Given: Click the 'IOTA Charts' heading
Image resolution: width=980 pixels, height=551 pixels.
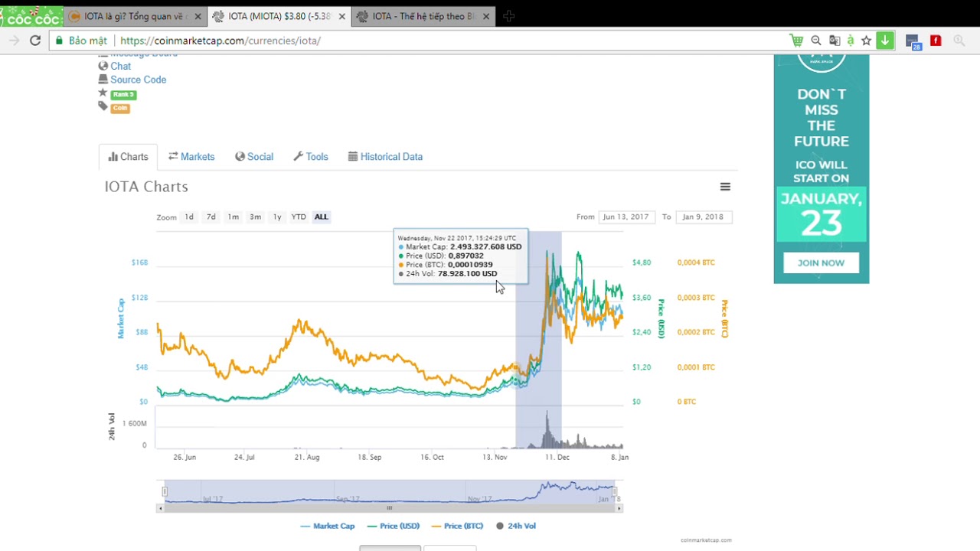Looking at the screenshot, I should (146, 187).
